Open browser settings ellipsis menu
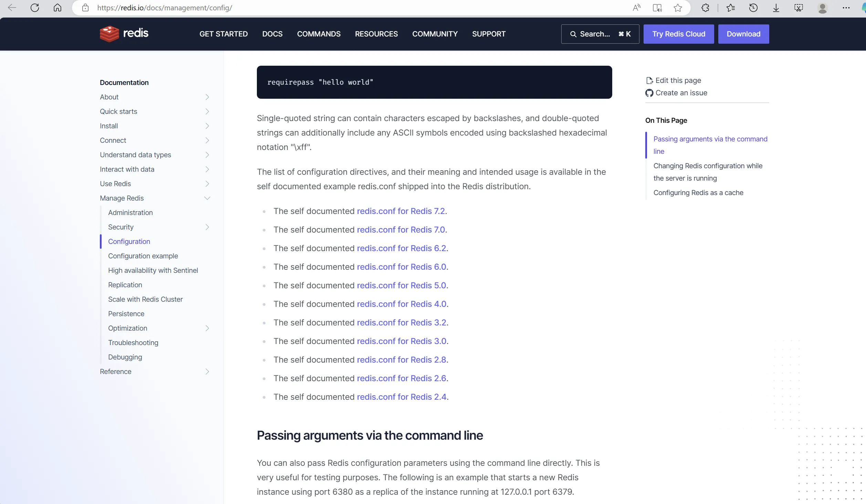866x504 pixels. tap(846, 8)
